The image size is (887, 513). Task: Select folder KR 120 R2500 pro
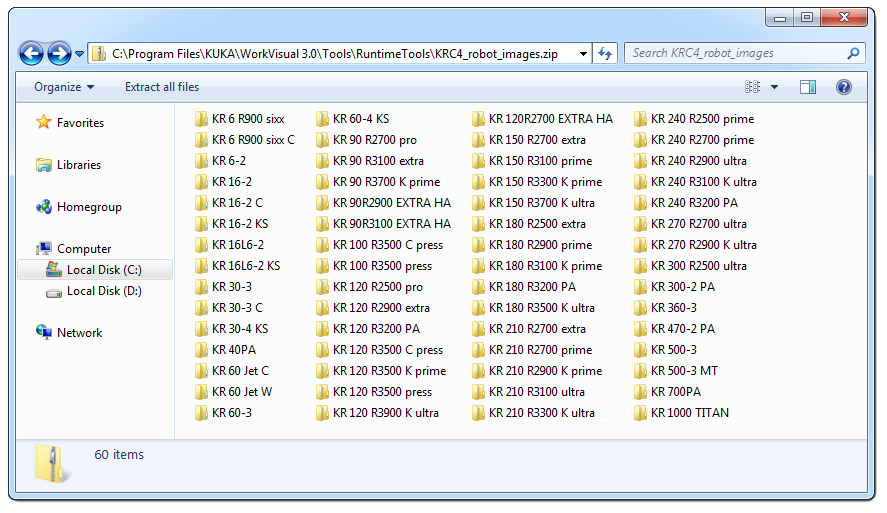369,287
